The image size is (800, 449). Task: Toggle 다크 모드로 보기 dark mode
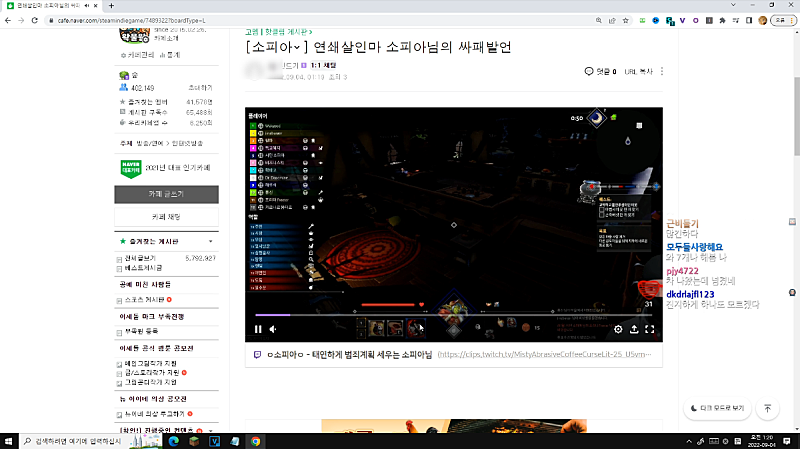coord(717,408)
